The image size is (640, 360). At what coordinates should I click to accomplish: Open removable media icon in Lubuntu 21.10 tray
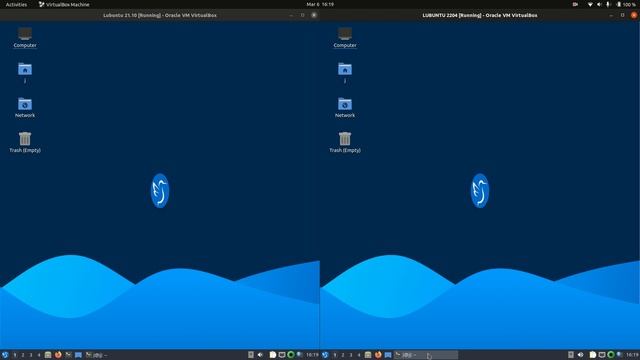coord(251,355)
